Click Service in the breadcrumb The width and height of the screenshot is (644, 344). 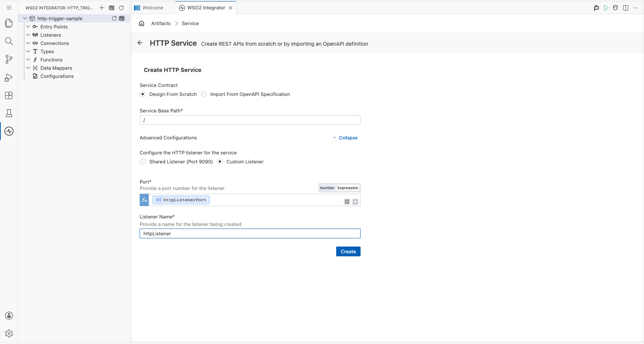190,23
